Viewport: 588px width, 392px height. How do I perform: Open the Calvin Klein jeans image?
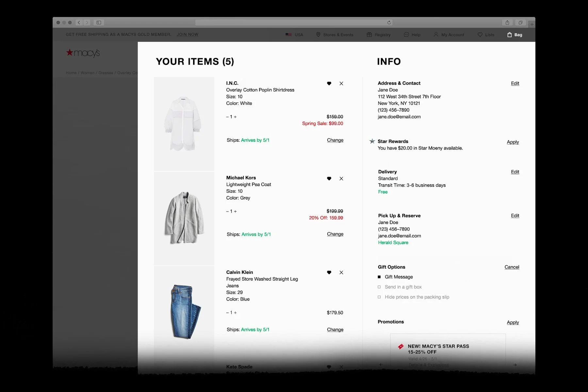tap(184, 313)
